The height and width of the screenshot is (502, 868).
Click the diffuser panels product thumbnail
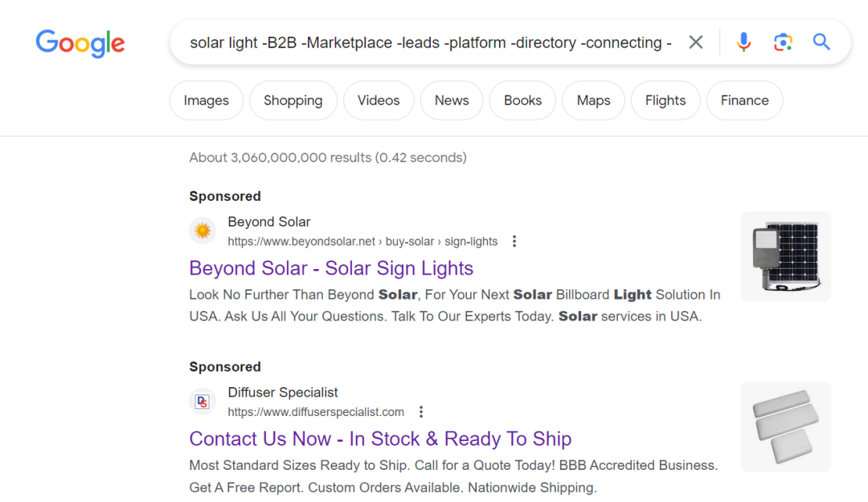click(785, 426)
